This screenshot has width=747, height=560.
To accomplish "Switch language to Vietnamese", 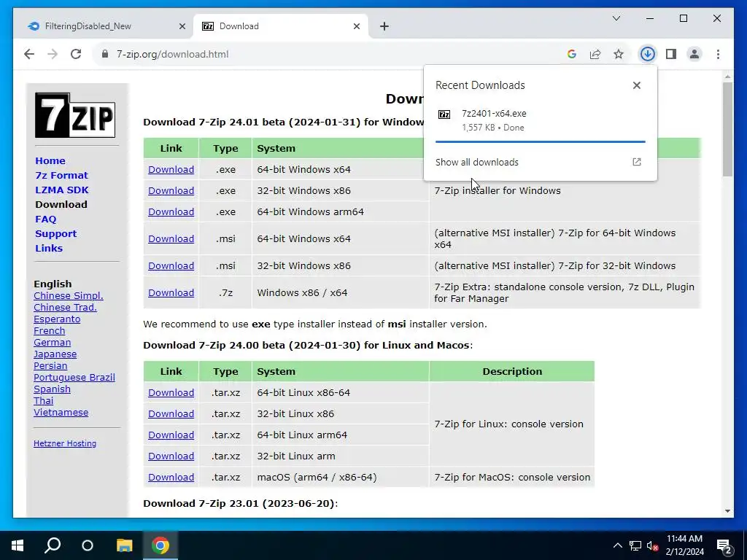I will tap(61, 413).
